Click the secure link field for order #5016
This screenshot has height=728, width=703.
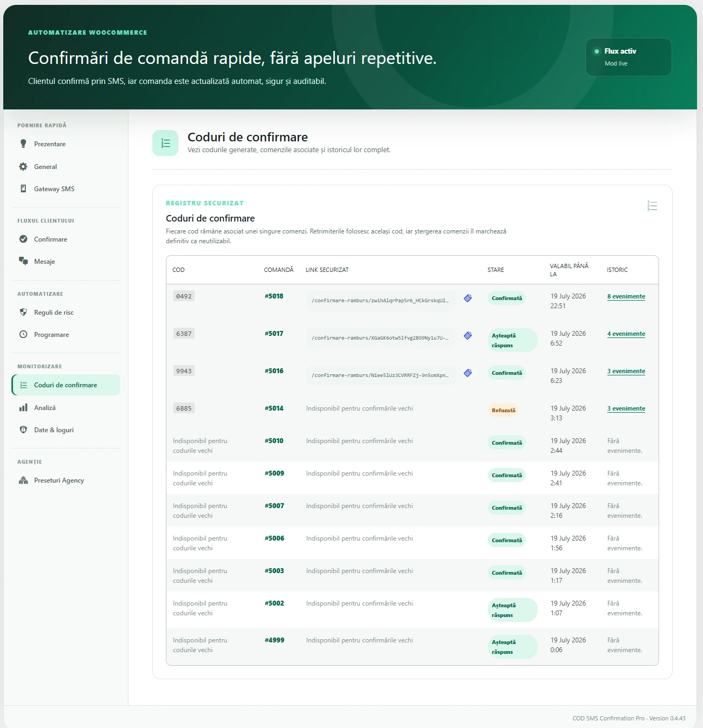(381, 375)
